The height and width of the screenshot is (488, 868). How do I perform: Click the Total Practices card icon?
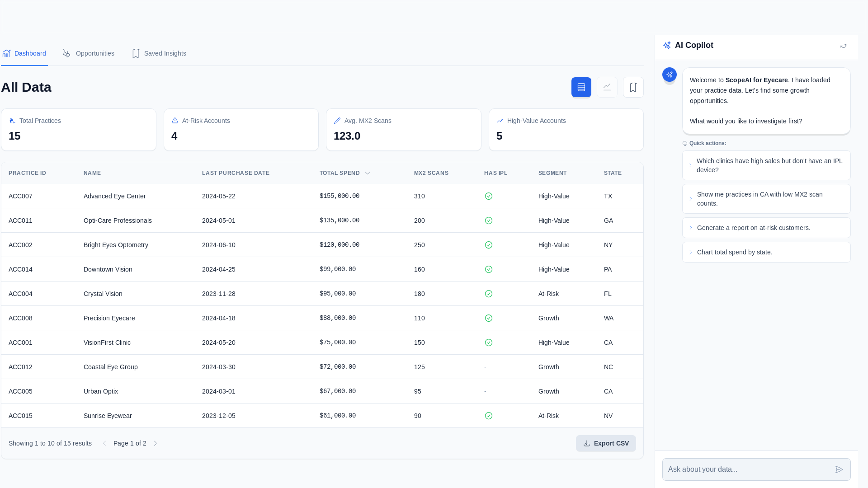pyautogui.click(x=12, y=121)
